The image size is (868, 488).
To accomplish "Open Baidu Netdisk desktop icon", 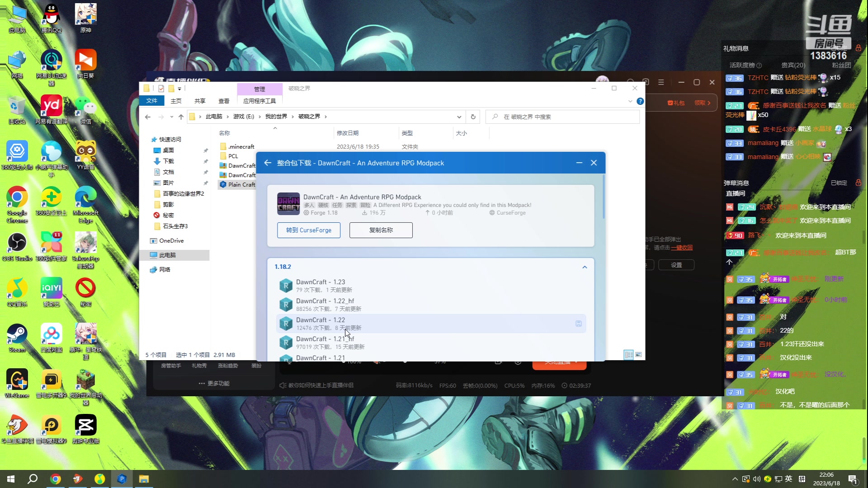I will (x=52, y=338).
